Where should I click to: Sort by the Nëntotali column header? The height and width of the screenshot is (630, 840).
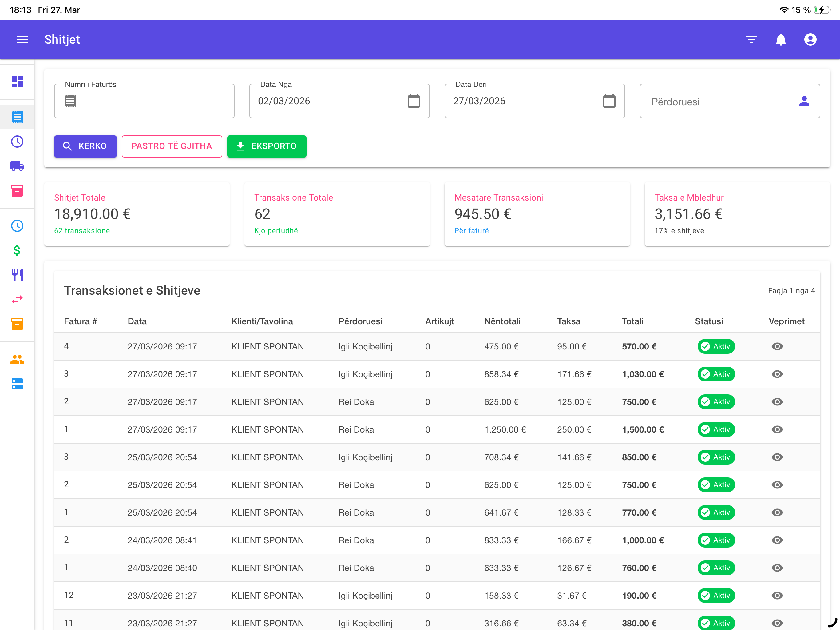(502, 321)
